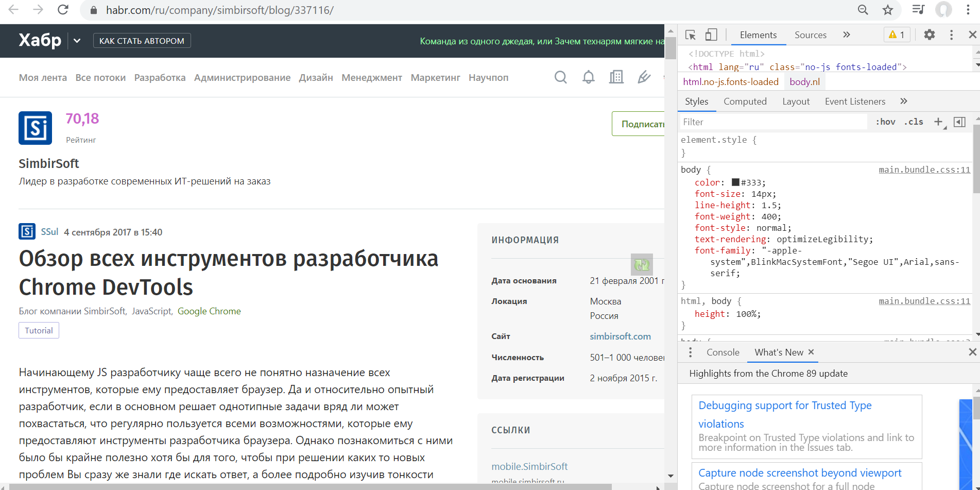Close the DevTools panel
This screenshot has height=490, width=980.
point(972,35)
